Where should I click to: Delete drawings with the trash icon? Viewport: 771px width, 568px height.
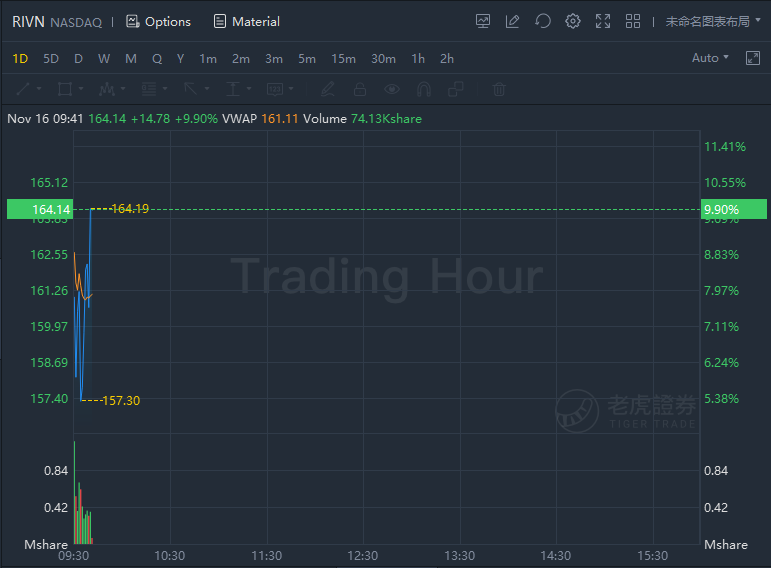(499, 89)
